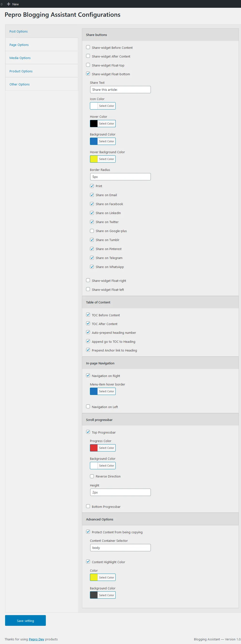The image size is (241, 644).
Task: Open the Icon Color white swatch
Action: coord(94,106)
